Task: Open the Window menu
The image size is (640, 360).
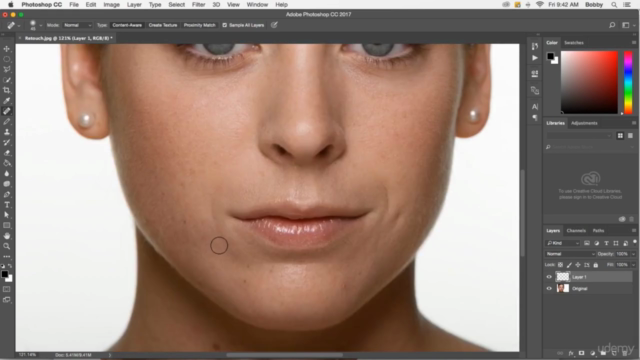Action: [257, 4]
